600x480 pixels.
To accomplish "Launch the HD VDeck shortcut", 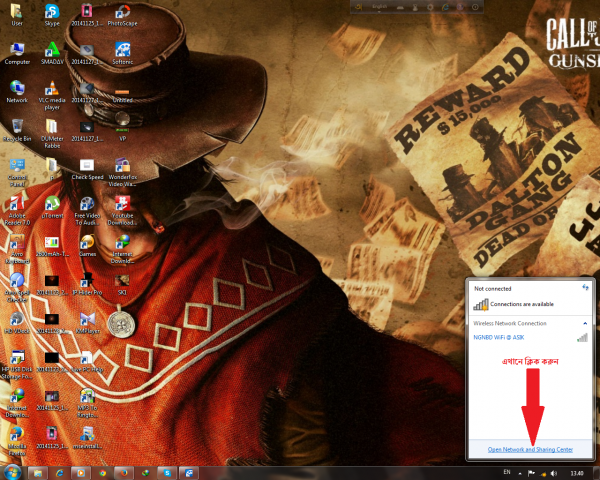I will (x=17, y=323).
